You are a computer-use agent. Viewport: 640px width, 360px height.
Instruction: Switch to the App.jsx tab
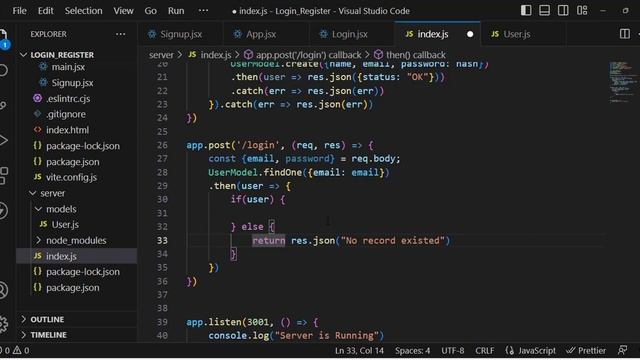click(x=266, y=34)
